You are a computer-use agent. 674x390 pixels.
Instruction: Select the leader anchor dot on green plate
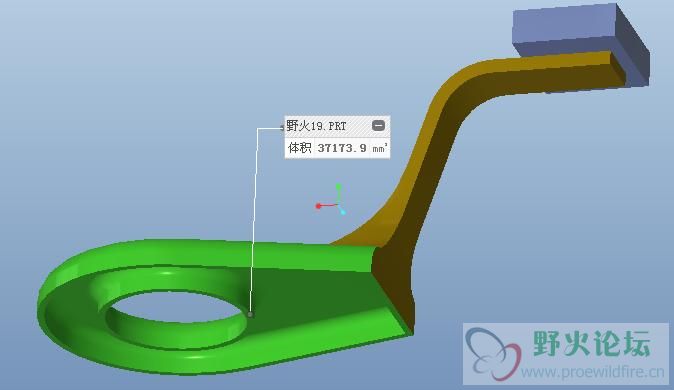tap(251, 315)
